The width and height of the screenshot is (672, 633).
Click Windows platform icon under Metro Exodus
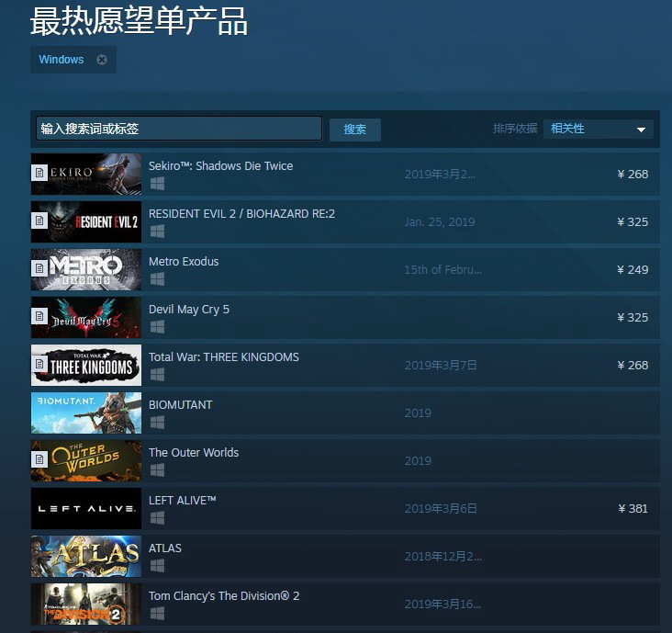pos(157,279)
